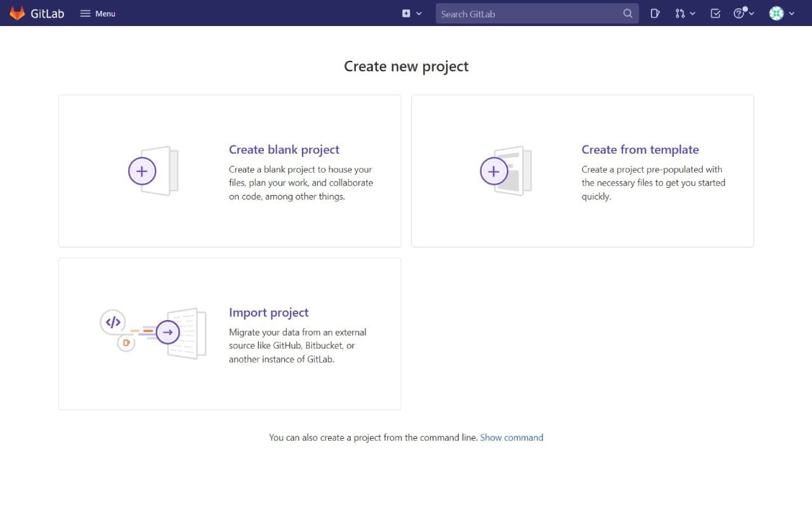The image size is (812, 508).
Task: Click the Import project arrow illustration
Action: 167,331
